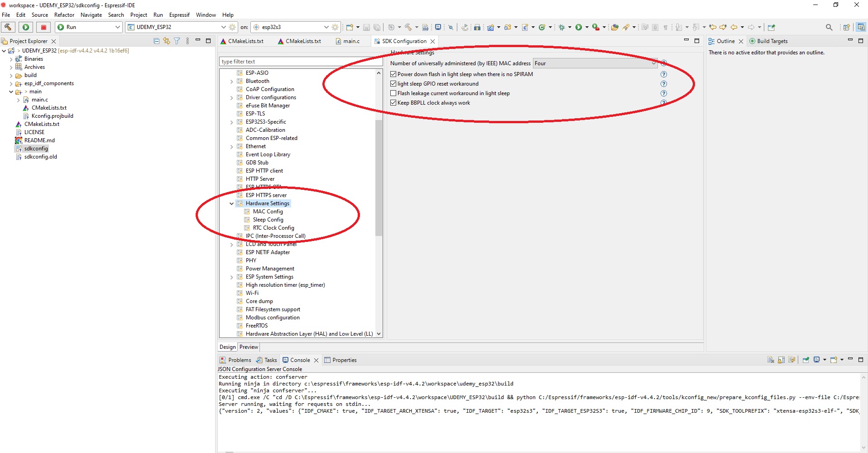Open target settings gear next to esp32s3
The image size is (868, 453).
(x=335, y=27)
